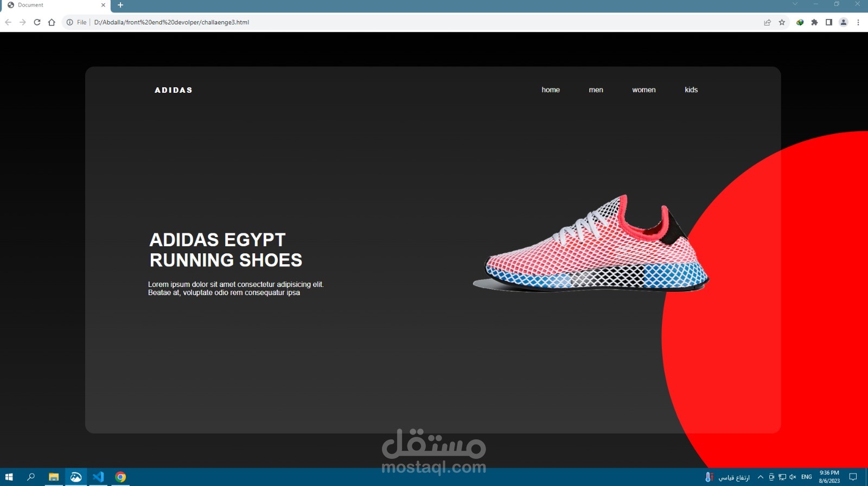Bookmark this page with the star icon
The image size is (868, 486).
coord(782,22)
